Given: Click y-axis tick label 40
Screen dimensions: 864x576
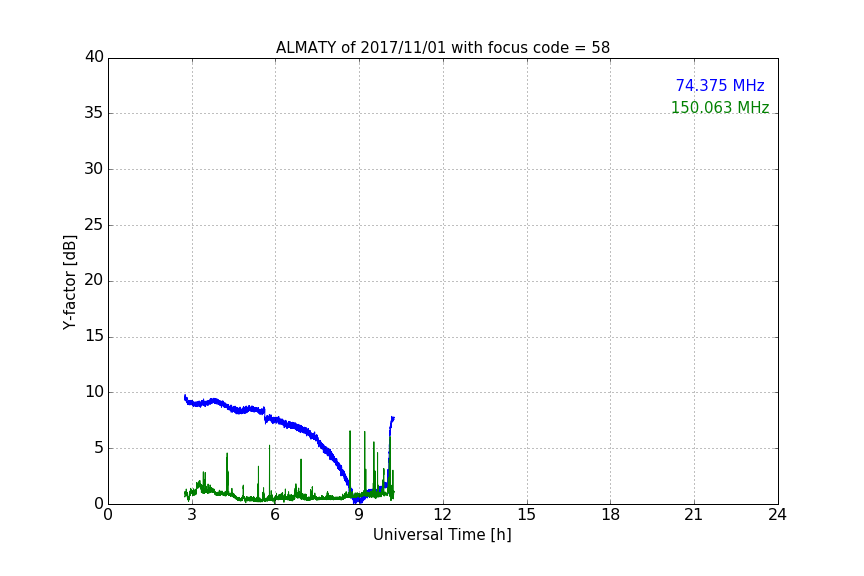Looking at the screenshot, I should (94, 57).
